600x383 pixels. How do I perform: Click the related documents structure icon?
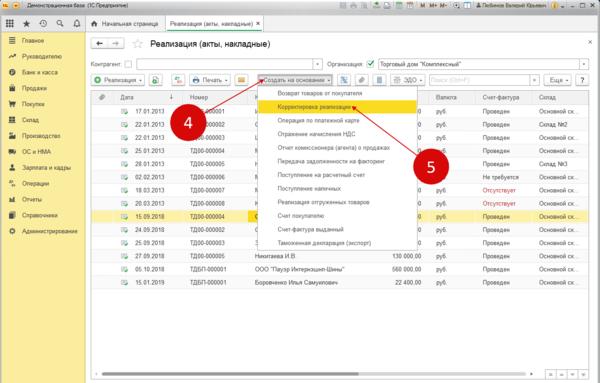coord(344,80)
